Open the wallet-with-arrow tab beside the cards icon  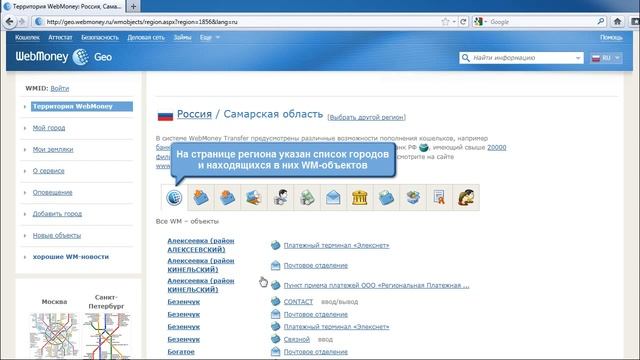(x=227, y=198)
